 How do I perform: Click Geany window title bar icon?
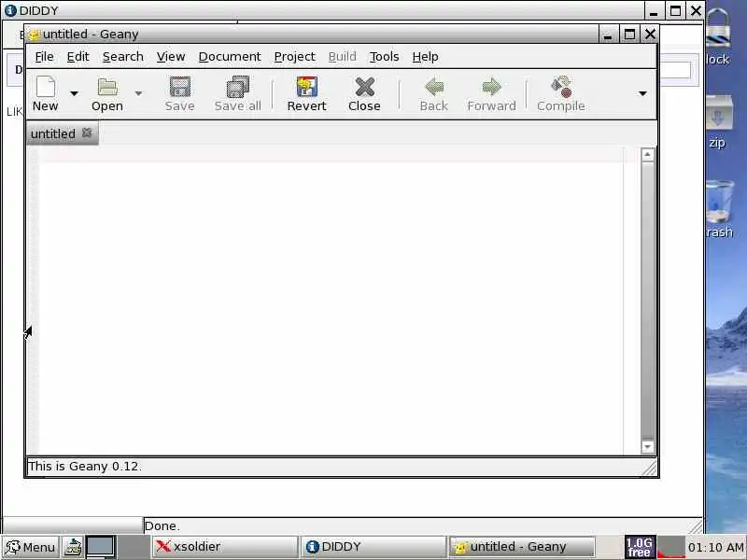pos(34,35)
